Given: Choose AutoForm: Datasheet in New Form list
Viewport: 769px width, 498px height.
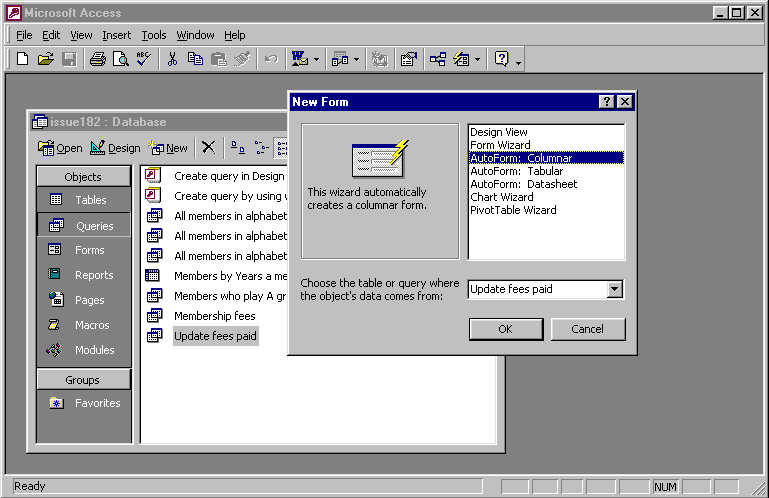Looking at the screenshot, I should (x=546, y=184).
